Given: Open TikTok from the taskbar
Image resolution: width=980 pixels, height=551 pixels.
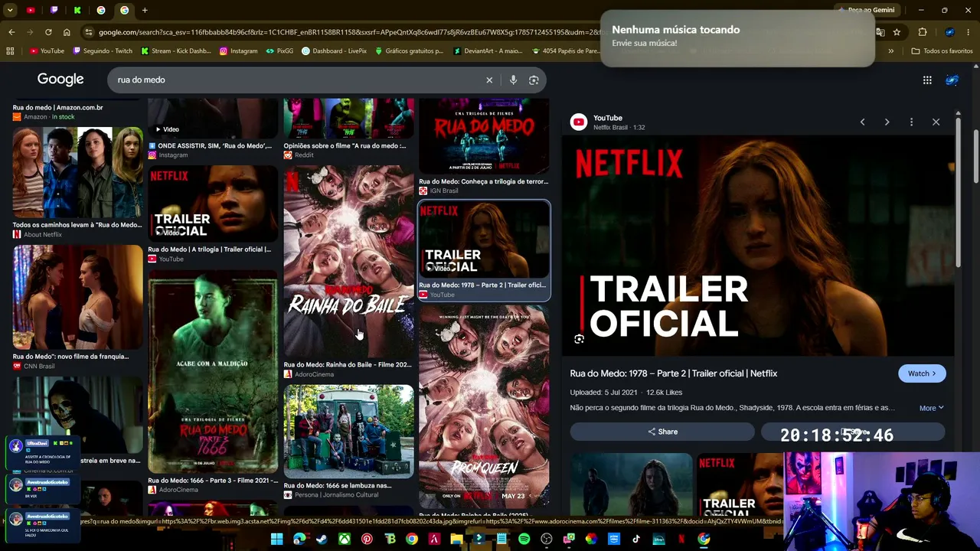Looking at the screenshot, I should tap(636, 539).
